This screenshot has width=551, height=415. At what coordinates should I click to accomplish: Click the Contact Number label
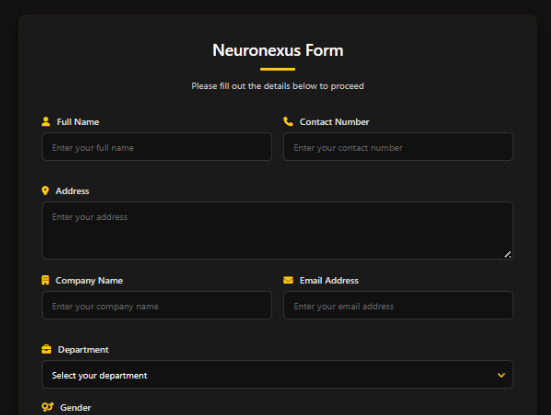tap(334, 122)
